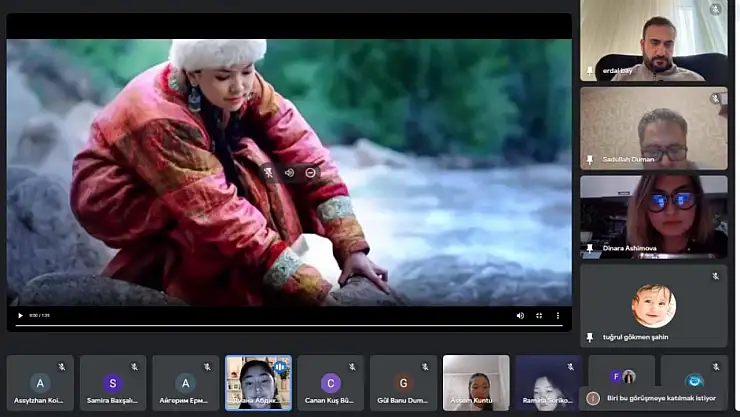The image size is (740, 417).
Task: Mute the video player volume
Action: [520, 316]
